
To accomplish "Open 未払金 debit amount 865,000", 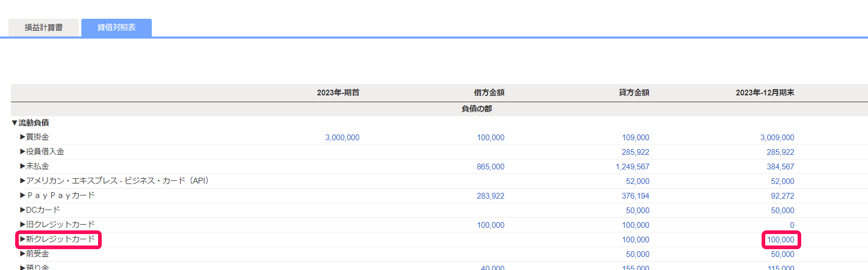I will [490, 167].
